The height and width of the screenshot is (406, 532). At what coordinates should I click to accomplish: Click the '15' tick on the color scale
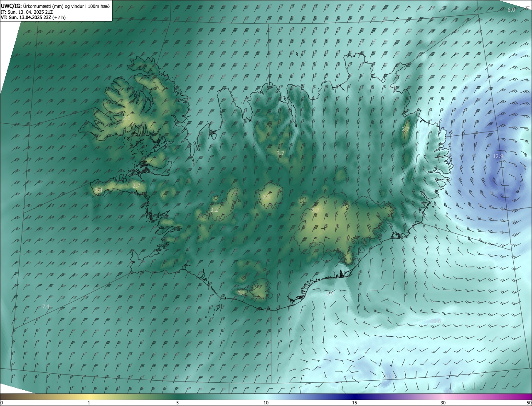tap(355, 403)
